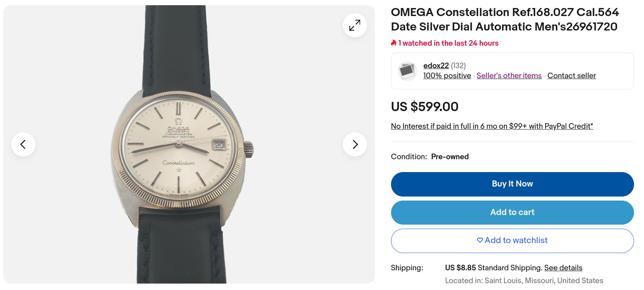
Task: Click the OMEGA Constellation listing title
Action: [505, 19]
